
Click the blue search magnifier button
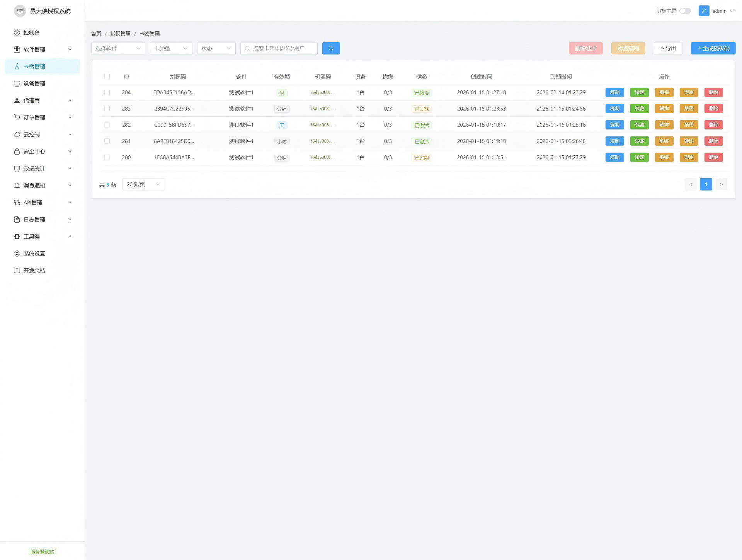(331, 48)
